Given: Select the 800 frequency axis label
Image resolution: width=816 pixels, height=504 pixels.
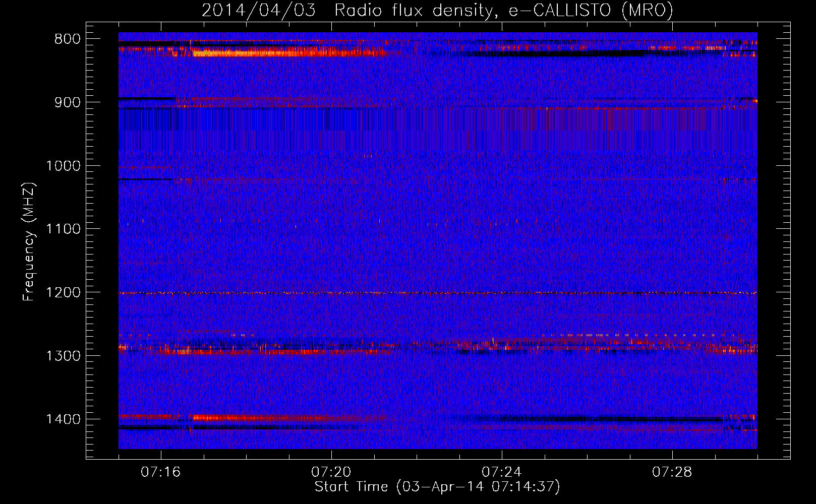Looking at the screenshot, I should click(x=67, y=39).
